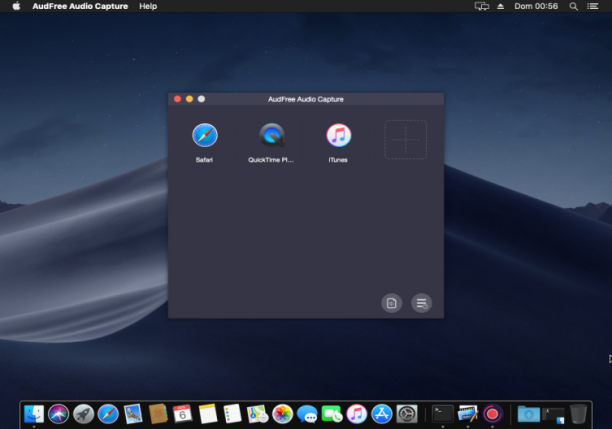Open App Store from the Dock
Viewport: 612px width, 429px height.
pos(382,414)
